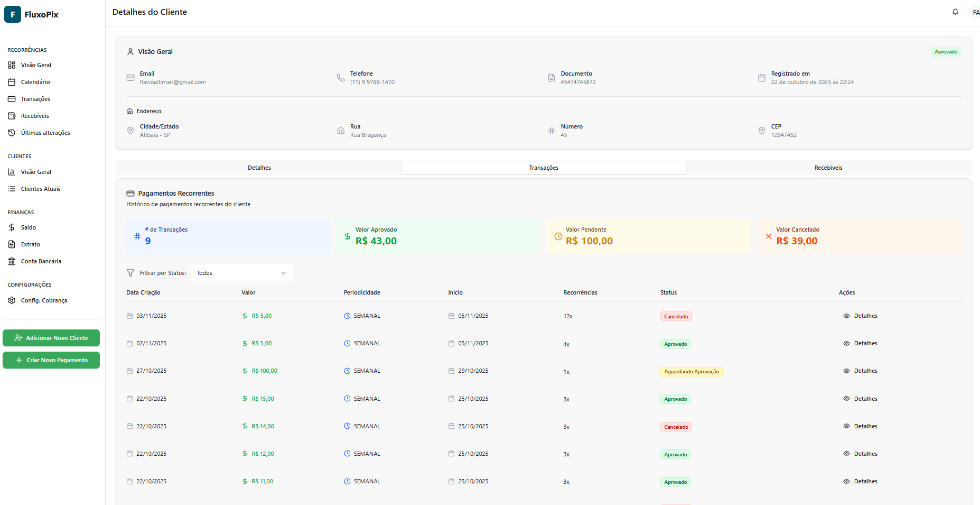Open Conta Bancária settings
Screen dimensions: 980x505
tap(41, 261)
